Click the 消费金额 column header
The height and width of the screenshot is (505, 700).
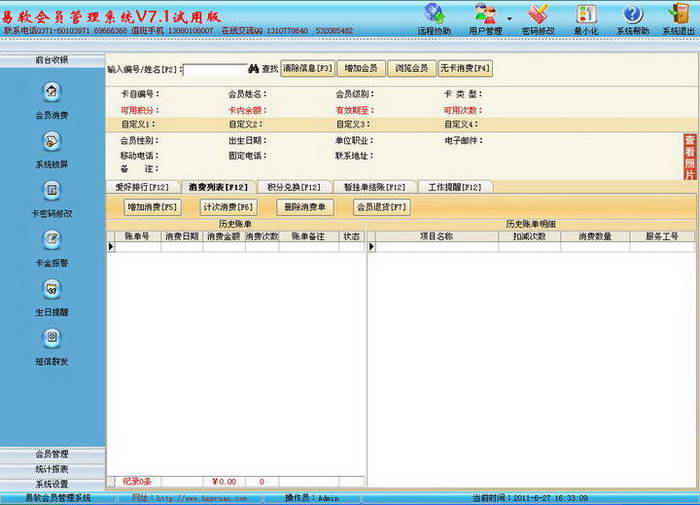coord(224,236)
